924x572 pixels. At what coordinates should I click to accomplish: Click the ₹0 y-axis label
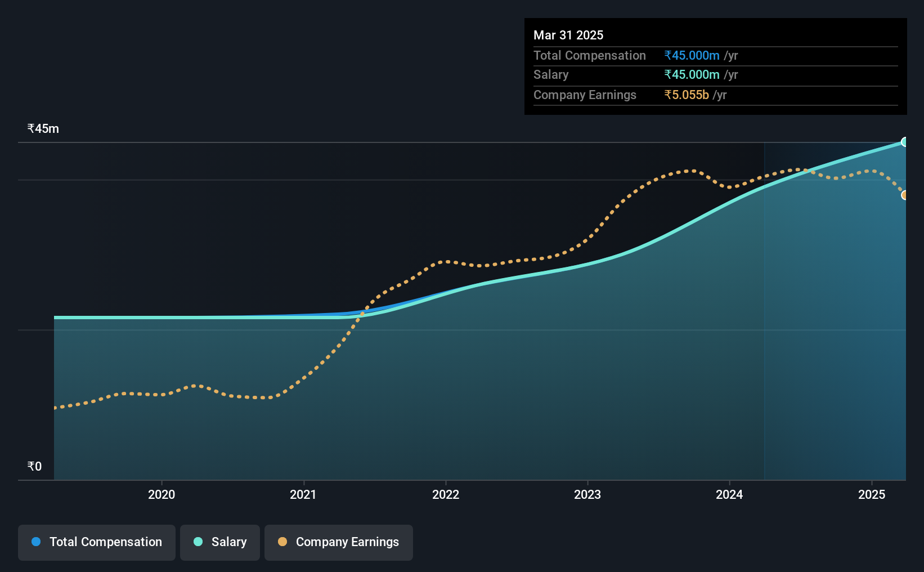[x=35, y=466]
